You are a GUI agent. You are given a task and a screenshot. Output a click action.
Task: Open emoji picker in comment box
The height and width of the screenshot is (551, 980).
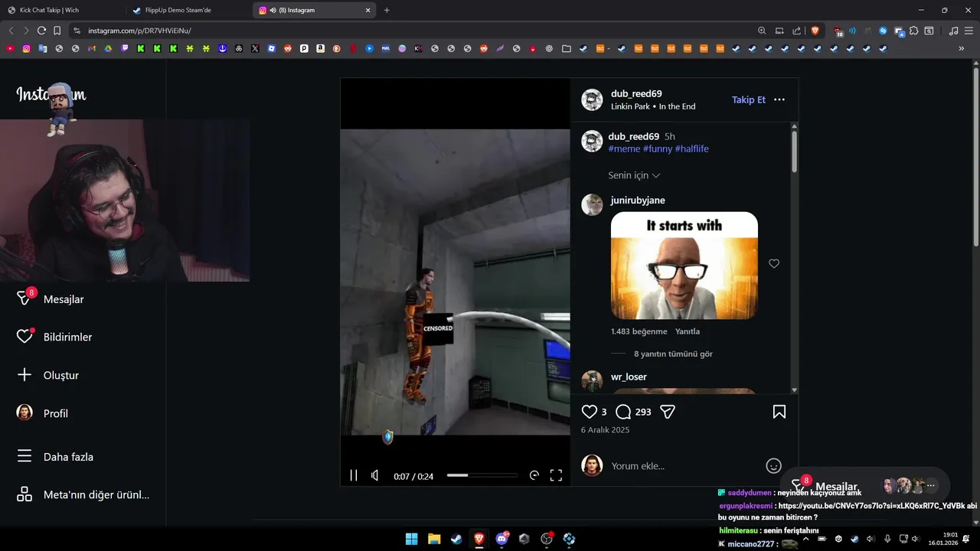pos(774,465)
